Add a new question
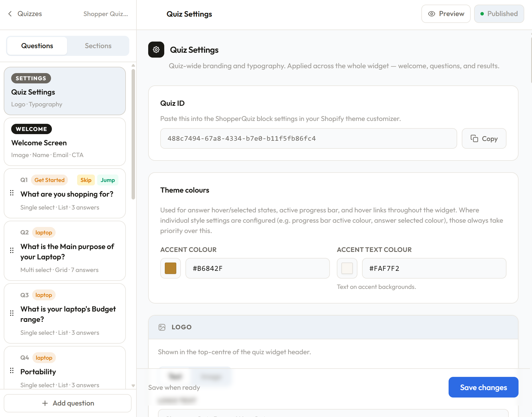This screenshot has height=417, width=532. point(68,403)
